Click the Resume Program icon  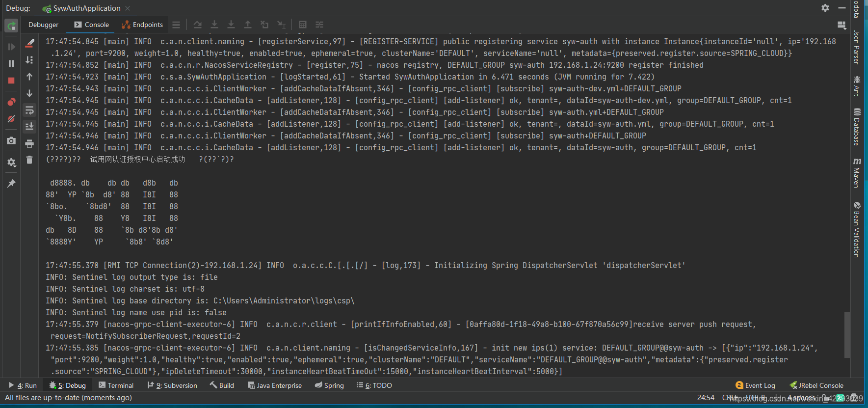pos(11,47)
